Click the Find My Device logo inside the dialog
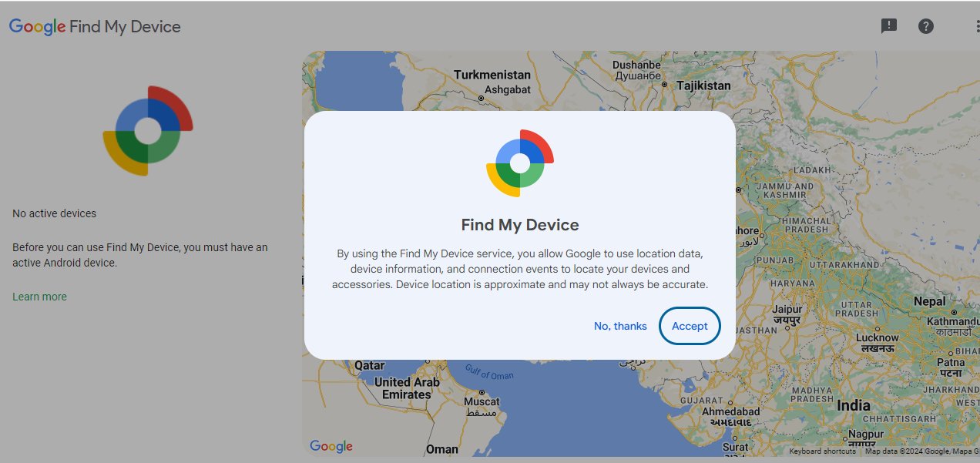The height and width of the screenshot is (463, 980). pos(519,163)
